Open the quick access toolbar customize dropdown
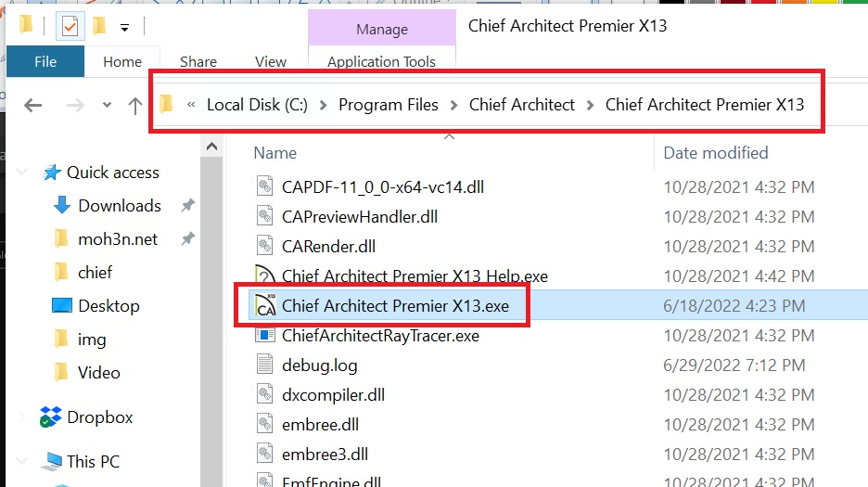This screenshot has width=868, height=487. point(124,26)
